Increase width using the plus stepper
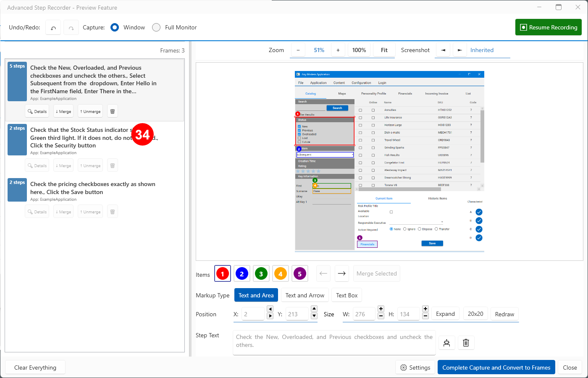The image size is (588, 378). tap(381, 309)
